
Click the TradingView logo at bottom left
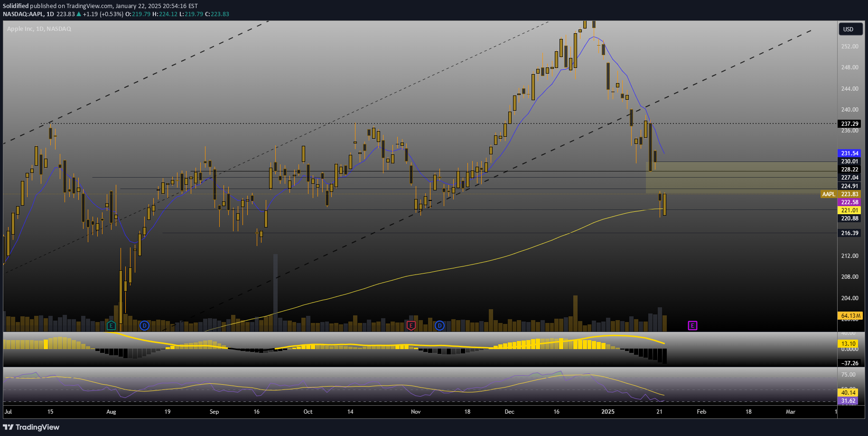pos(31,427)
